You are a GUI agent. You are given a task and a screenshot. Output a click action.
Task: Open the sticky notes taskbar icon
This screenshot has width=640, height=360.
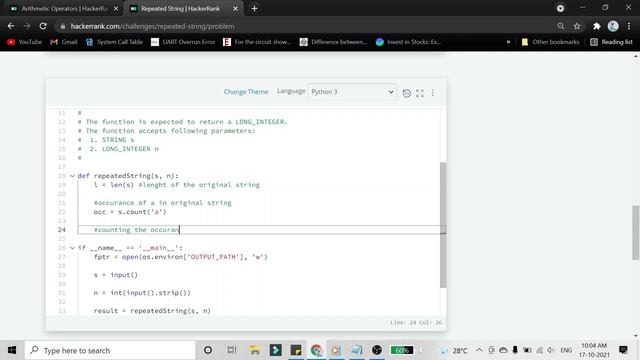coord(296,350)
